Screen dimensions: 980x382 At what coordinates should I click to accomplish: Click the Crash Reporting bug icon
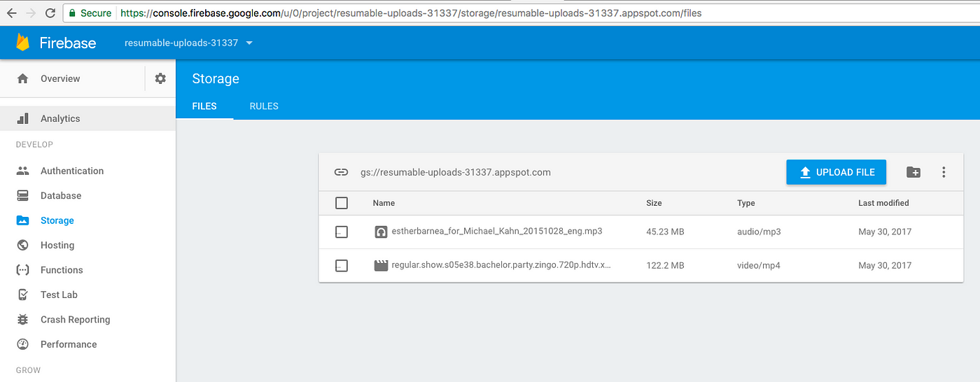(22, 319)
